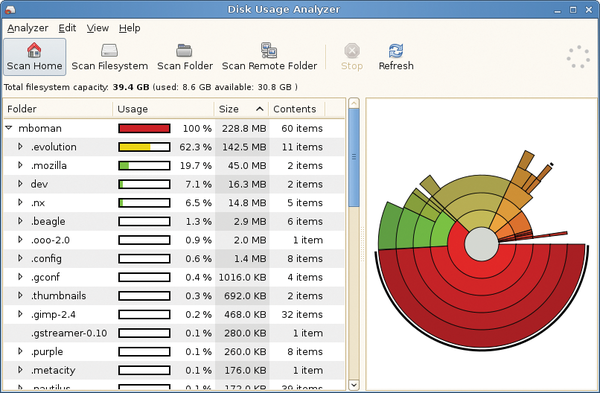Collapse the mboman folder tree
This screenshot has height=393, width=600.
point(9,128)
